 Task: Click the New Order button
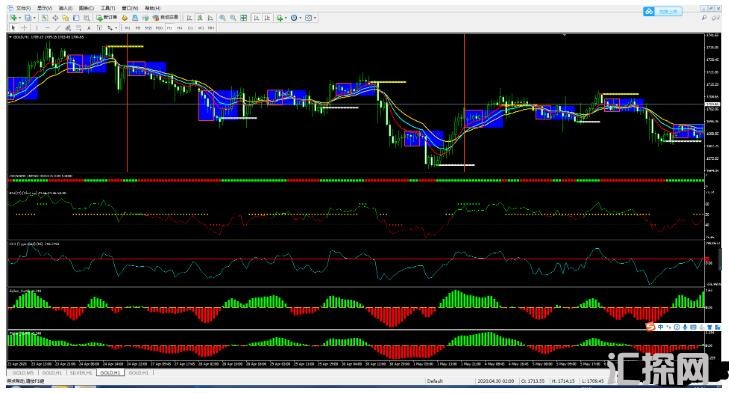click(107, 18)
